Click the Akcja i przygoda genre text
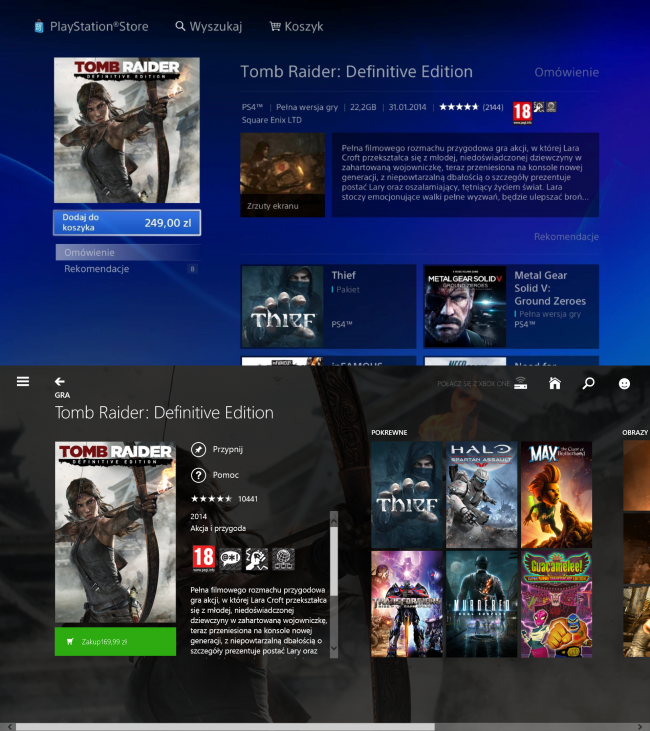This screenshot has height=731, width=650. pos(218,528)
